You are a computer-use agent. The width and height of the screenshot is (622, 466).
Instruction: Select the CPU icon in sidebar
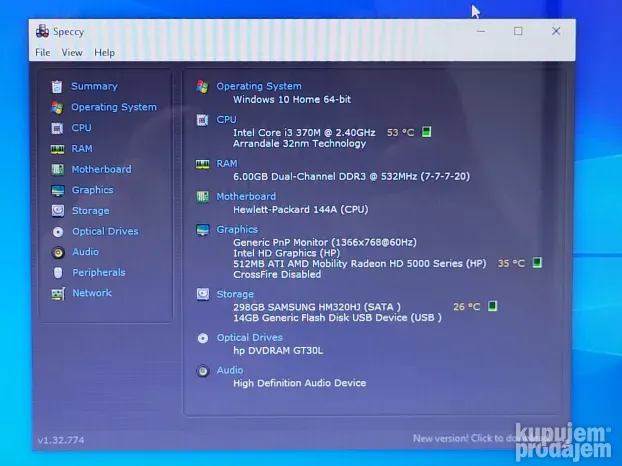(57, 128)
